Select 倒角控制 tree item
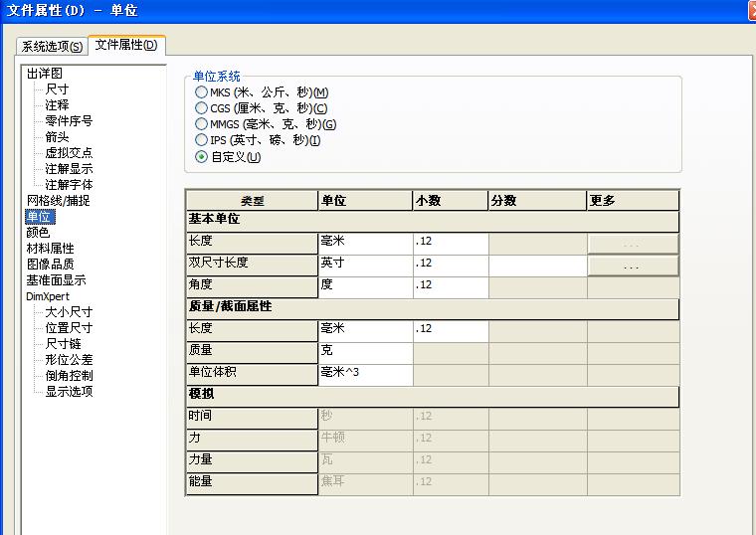The height and width of the screenshot is (535, 756). [x=69, y=376]
